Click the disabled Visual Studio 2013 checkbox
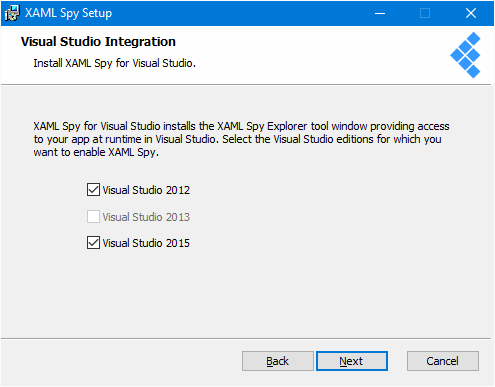 93,217
